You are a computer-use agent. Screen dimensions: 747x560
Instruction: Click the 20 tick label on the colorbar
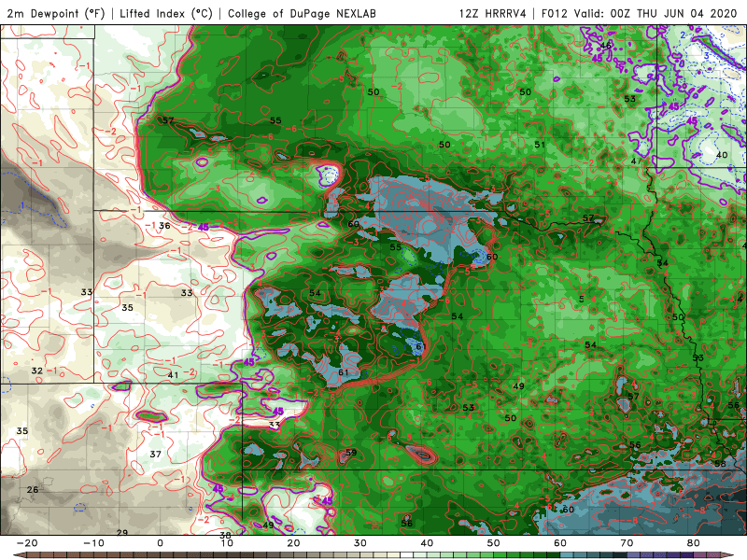(x=293, y=543)
